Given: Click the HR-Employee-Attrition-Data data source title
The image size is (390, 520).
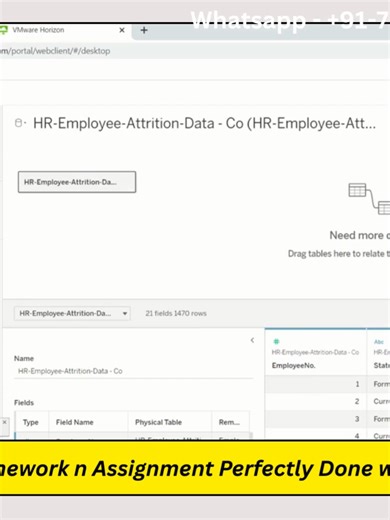Looking at the screenshot, I should (x=204, y=123).
